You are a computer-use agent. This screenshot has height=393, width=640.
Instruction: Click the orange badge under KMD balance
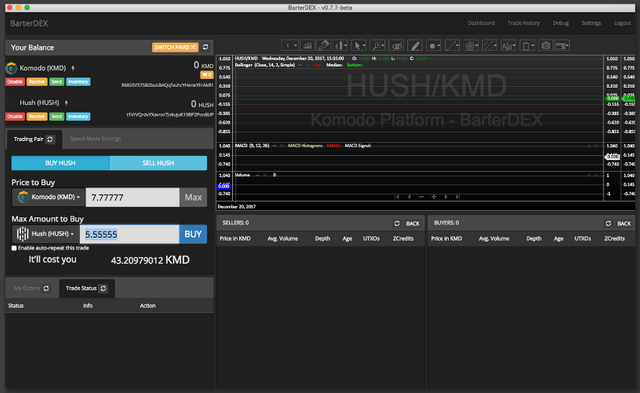[x=207, y=75]
